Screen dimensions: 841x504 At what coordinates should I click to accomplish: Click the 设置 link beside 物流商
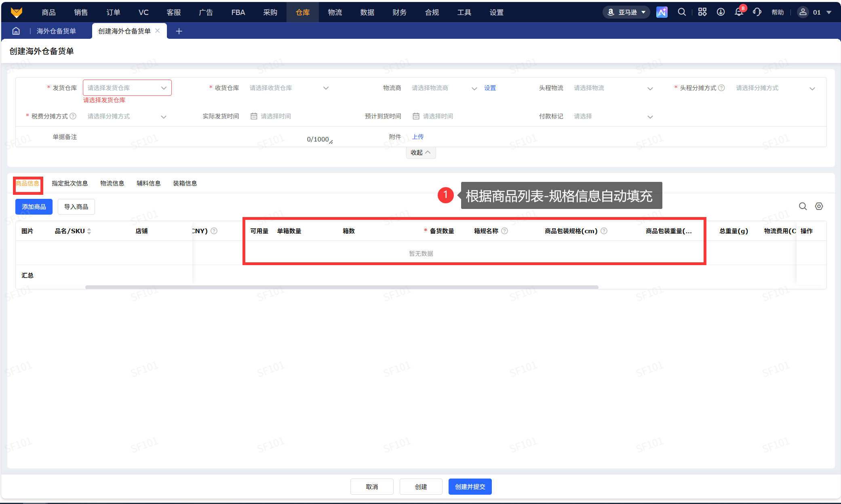click(x=490, y=88)
